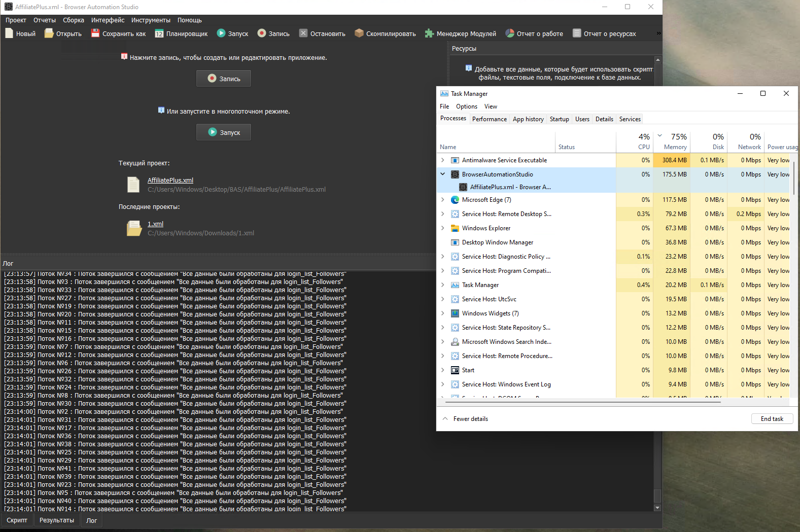Open the Отчет о ресурсах report
This screenshot has width=800, height=532.
click(x=577, y=33)
